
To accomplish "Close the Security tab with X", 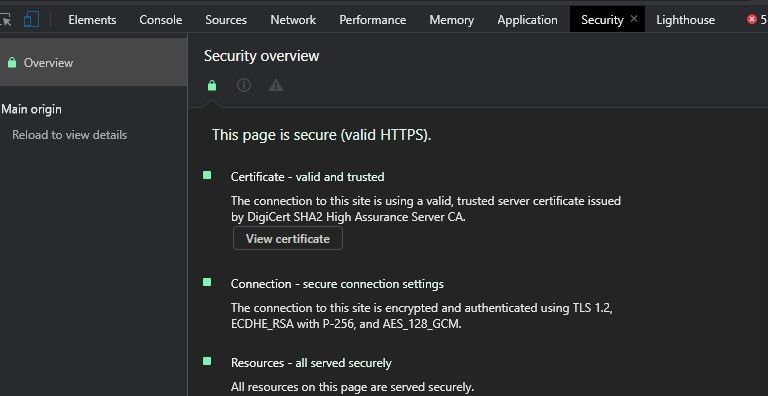I will pos(634,19).
